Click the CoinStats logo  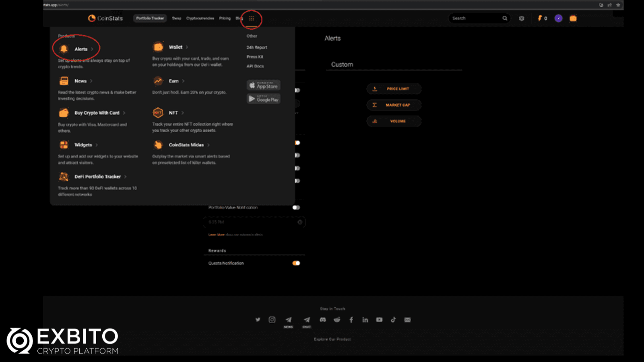tap(105, 18)
